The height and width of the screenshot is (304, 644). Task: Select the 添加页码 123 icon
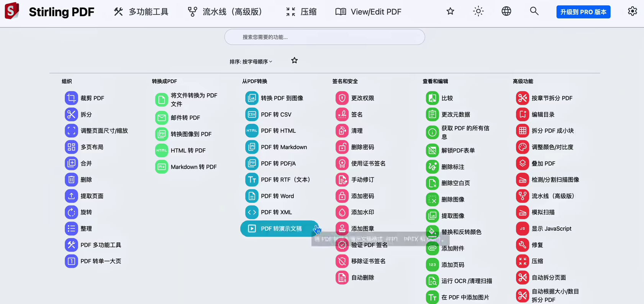pyautogui.click(x=432, y=265)
